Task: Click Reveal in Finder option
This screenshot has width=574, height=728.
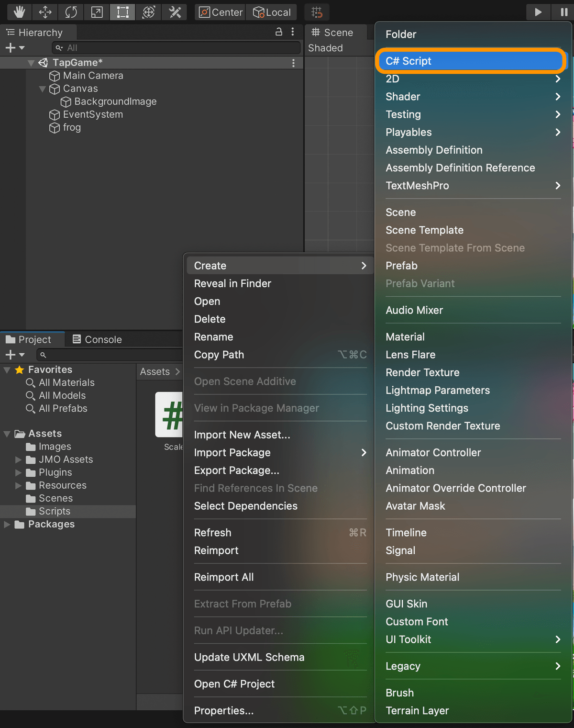Action: click(232, 283)
